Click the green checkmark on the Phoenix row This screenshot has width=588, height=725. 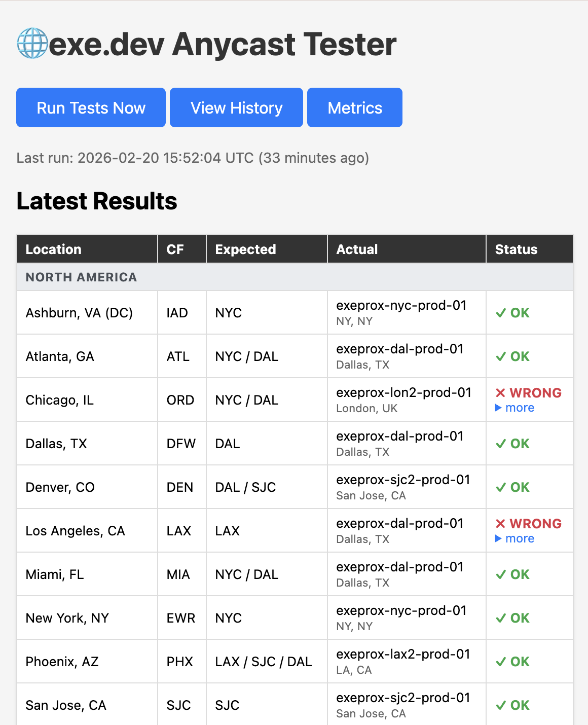[x=501, y=662]
